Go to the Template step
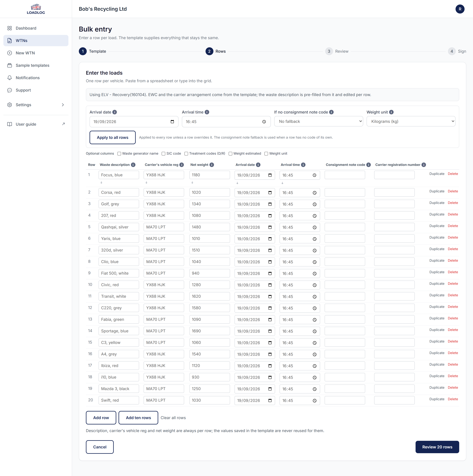This screenshot has height=476, width=473. point(93,51)
